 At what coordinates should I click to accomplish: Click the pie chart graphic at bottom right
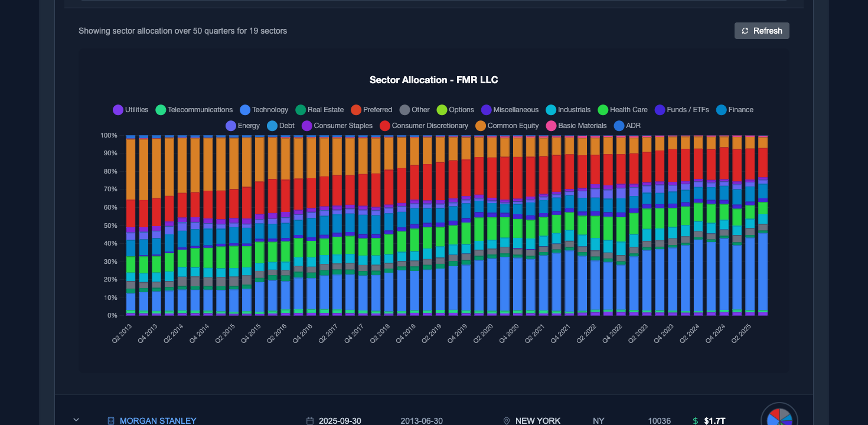click(778, 419)
